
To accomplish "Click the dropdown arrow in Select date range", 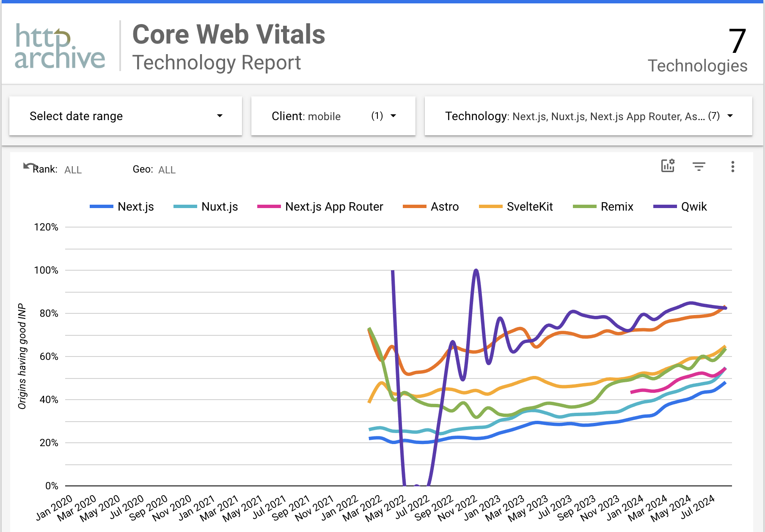I will (220, 116).
